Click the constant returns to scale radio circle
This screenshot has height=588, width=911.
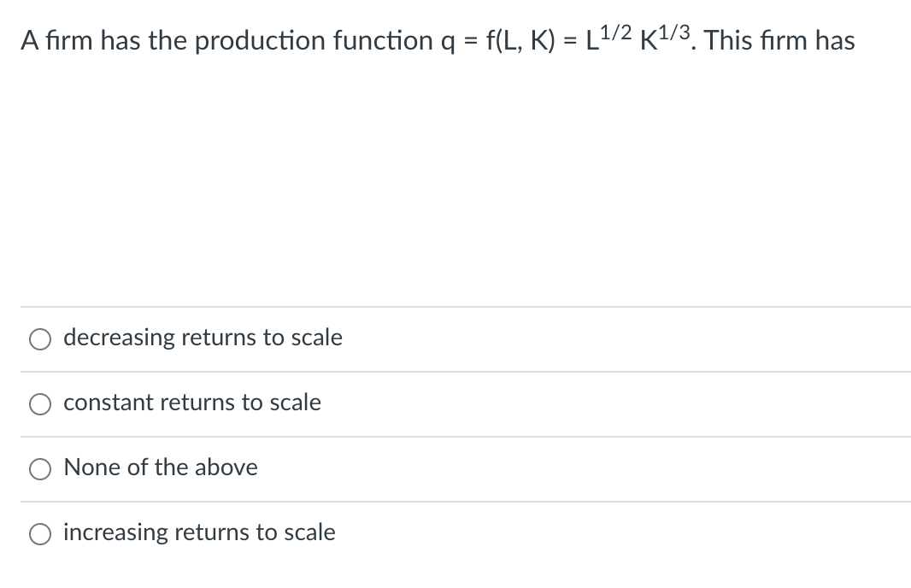(40, 403)
